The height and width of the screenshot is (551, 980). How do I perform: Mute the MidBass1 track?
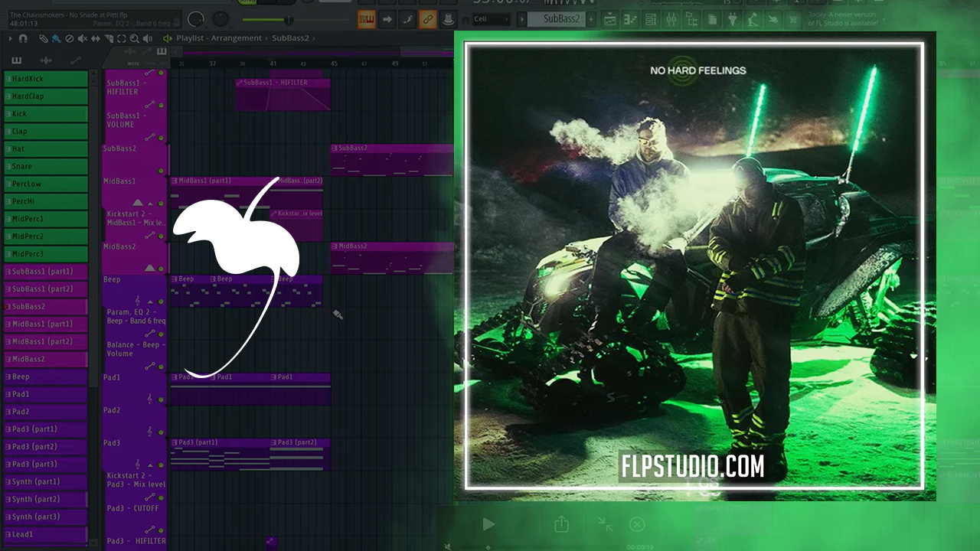pyautogui.click(x=161, y=203)
